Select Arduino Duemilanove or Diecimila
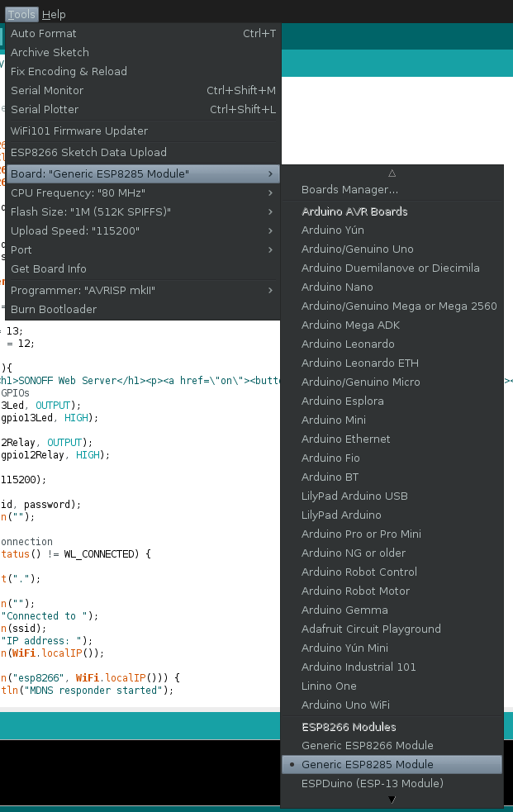 392,268
